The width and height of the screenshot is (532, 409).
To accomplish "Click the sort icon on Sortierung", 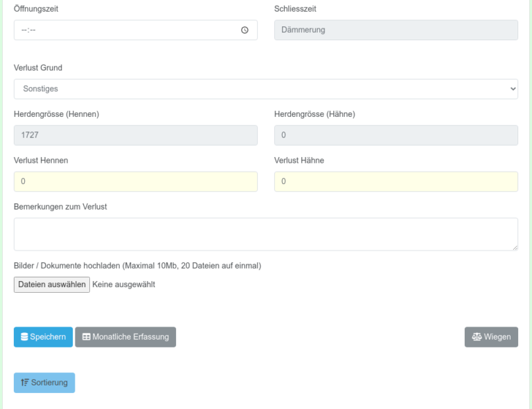I will tap(25, 383).
